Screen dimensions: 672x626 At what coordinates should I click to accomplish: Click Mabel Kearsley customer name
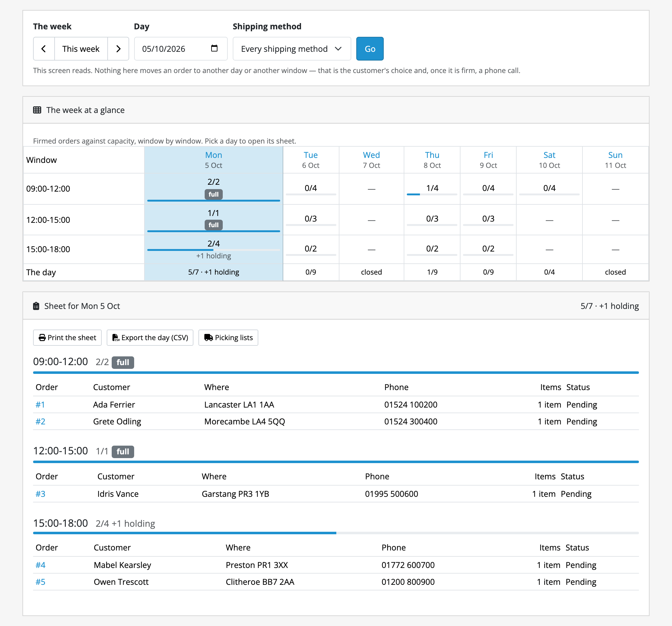tap(122, 565)
